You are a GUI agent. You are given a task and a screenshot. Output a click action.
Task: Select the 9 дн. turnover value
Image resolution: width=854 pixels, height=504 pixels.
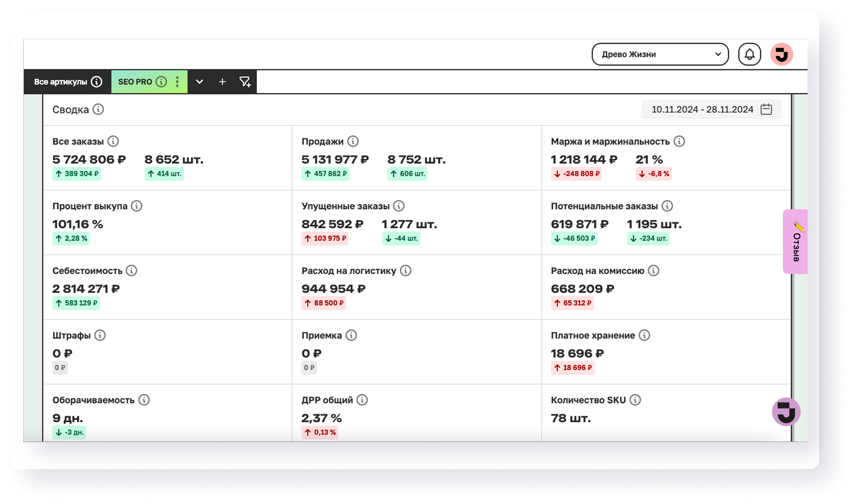68,418
